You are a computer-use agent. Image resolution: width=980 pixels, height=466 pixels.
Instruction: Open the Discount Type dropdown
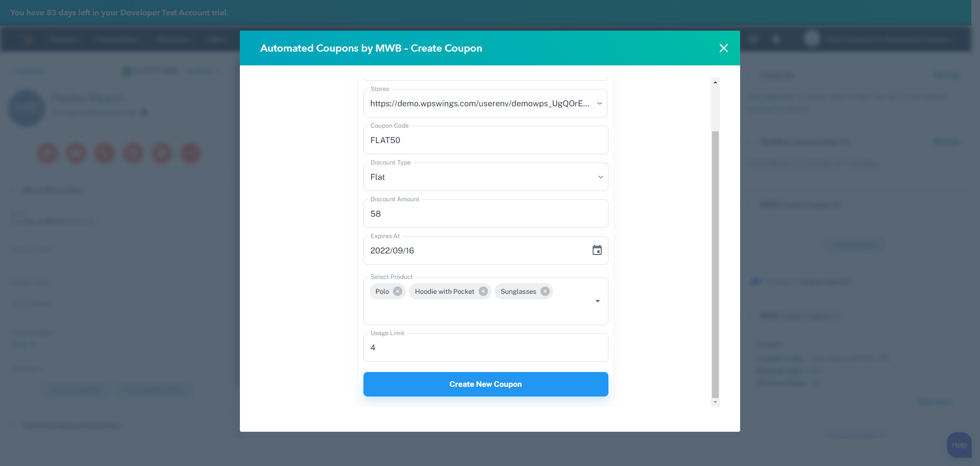click(600, 177)
